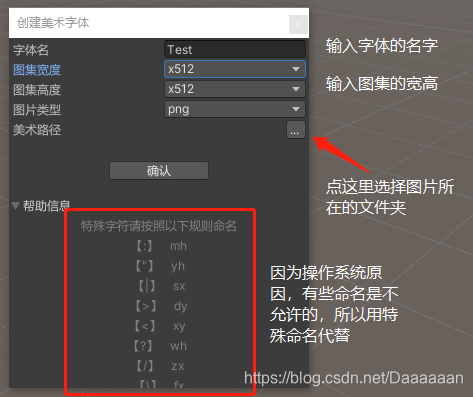Click the 图集高度 label

click(x=37, y=90)
